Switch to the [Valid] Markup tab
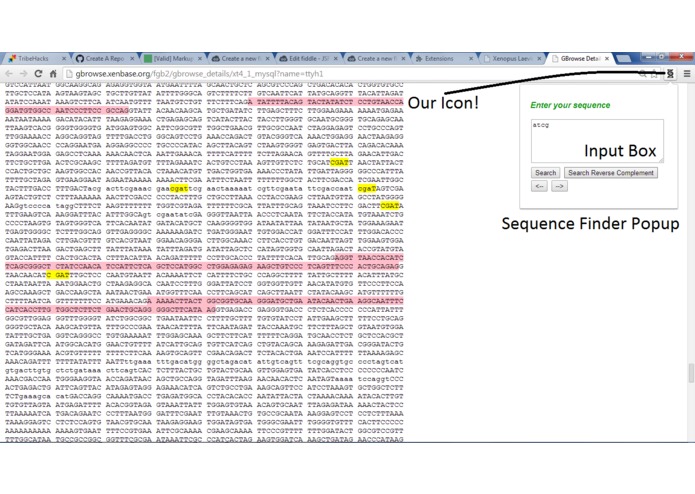The height and width of the screenshot is (494, 695). pyautogui.click(x=173, y=58)
